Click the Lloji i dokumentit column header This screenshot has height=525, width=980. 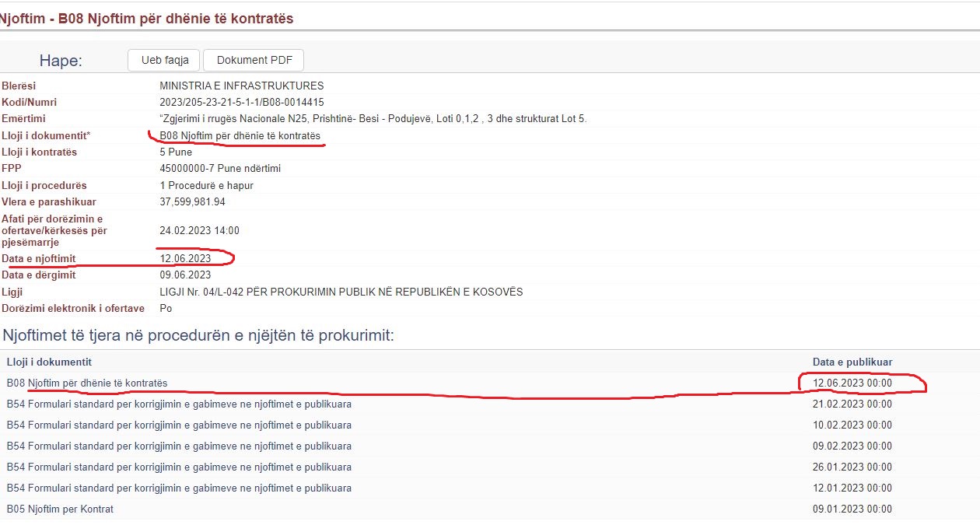49,362
